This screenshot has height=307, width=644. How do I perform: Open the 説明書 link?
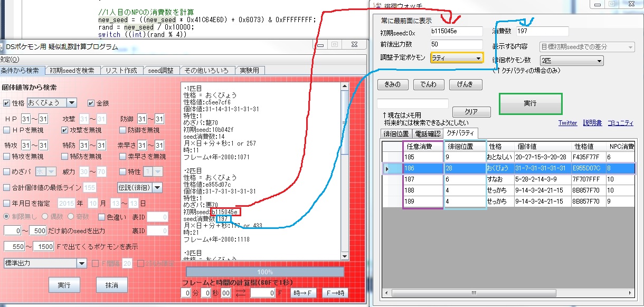(592, 123)
